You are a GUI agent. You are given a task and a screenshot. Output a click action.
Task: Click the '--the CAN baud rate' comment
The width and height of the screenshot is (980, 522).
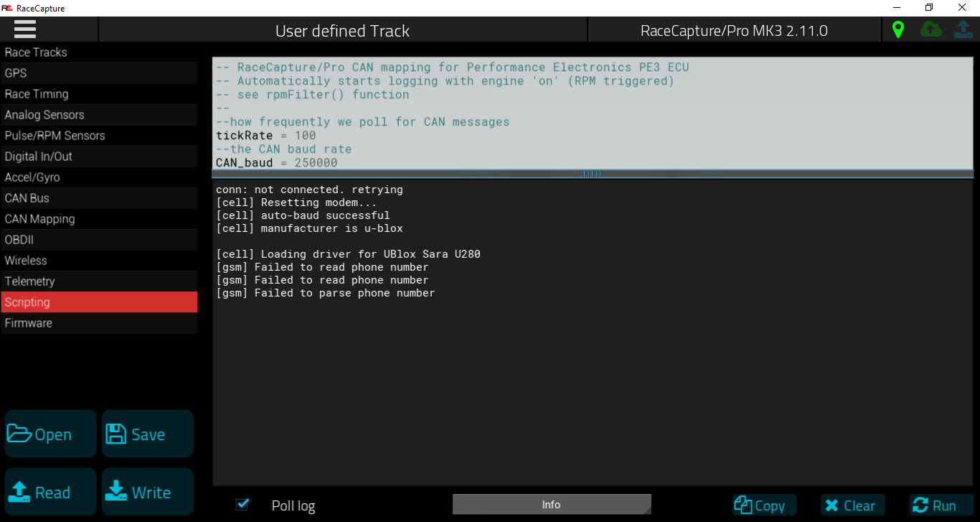point(283,149)
